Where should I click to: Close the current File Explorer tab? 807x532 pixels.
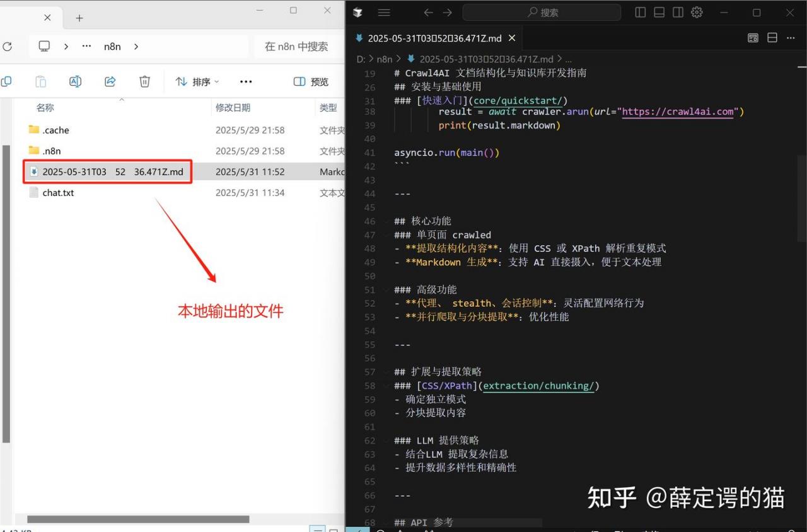pos(47,18)
